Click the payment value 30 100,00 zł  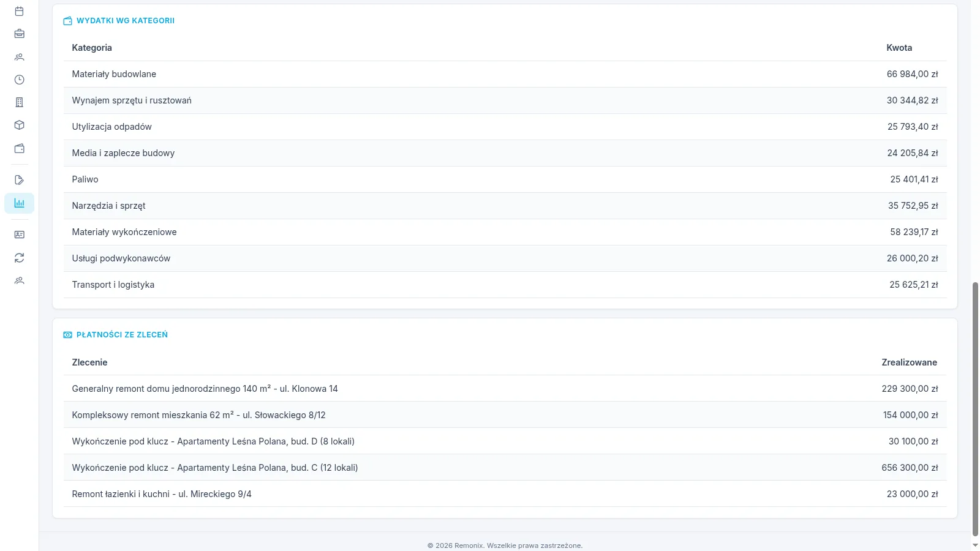[x=913, y=441]
